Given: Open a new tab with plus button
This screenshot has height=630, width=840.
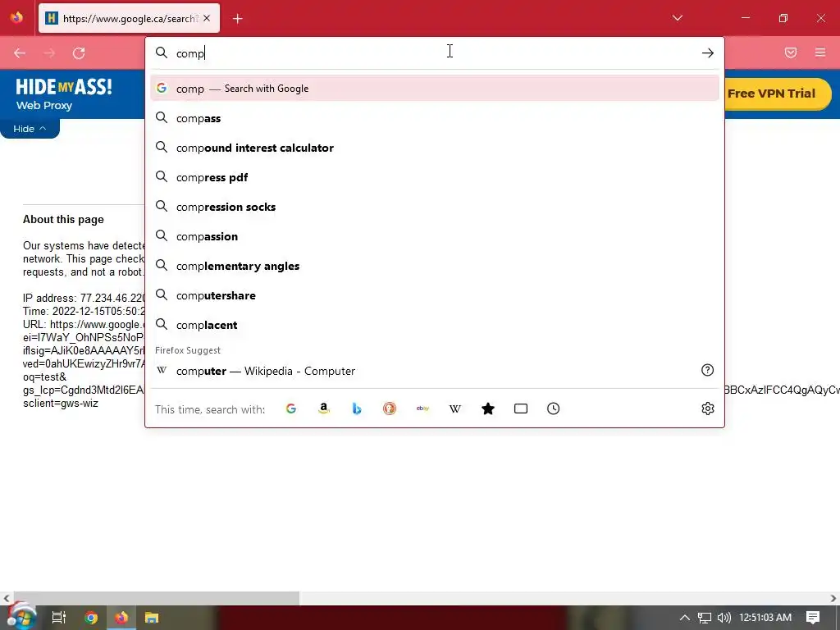Looking at the screenshot, I should 238,19.
